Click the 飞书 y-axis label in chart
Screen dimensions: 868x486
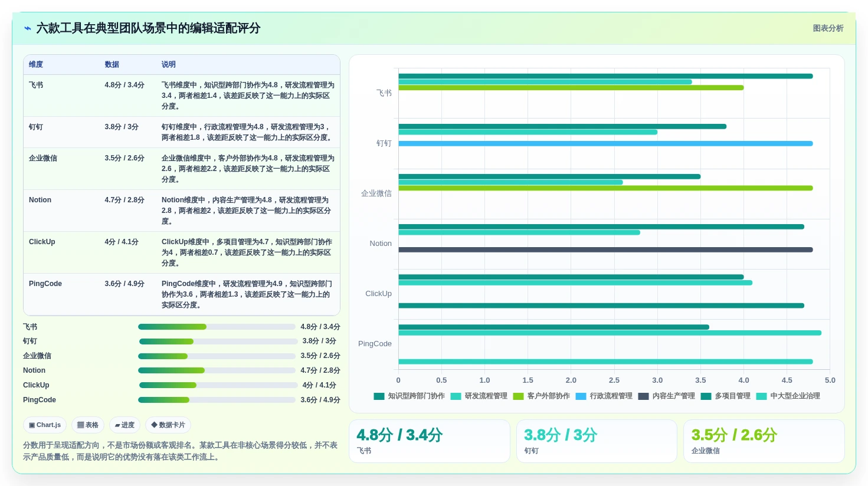(384, 93)
